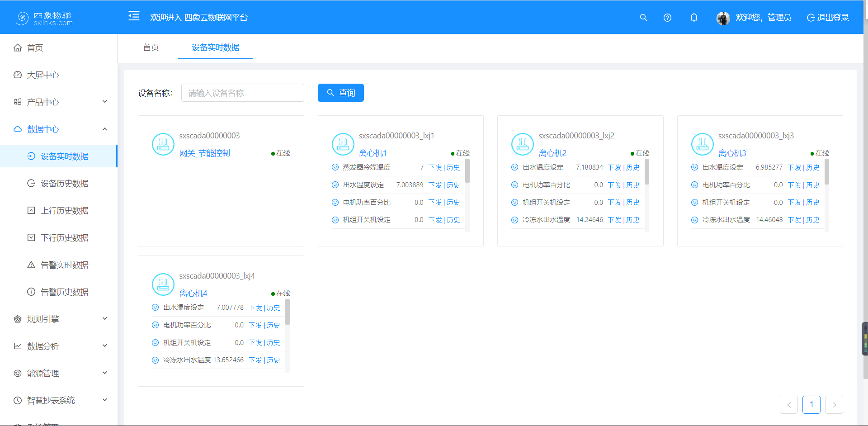The height and width of the screenshot is (426, 868).
Task: Open help via the question mark icon
Action: click(x=667, y=18)
